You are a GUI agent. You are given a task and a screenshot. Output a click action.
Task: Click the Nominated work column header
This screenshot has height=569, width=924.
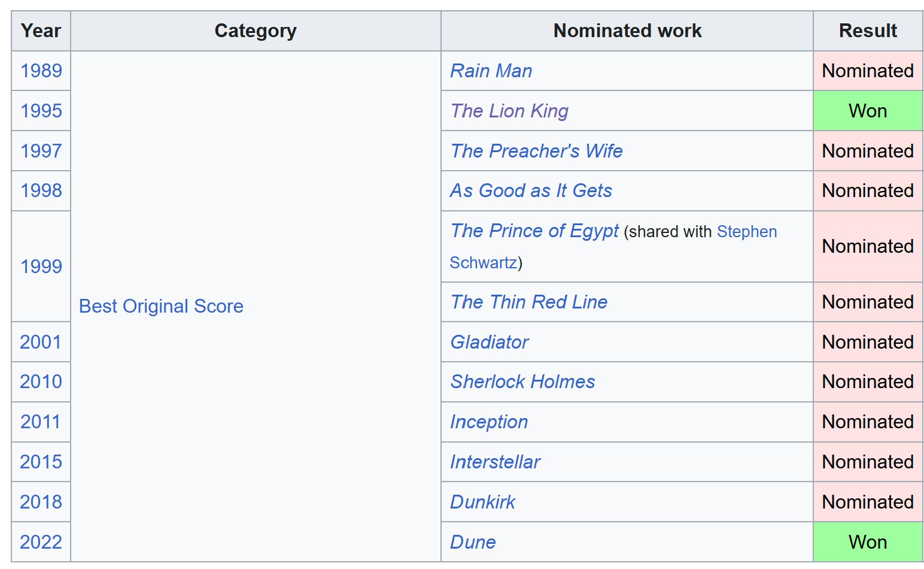click(627, 31)
